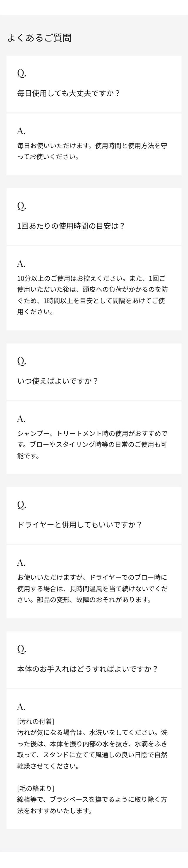The height and width of the screenshot is (868, 188).
Task: Click the Q. mark above 毎日使用しても大丈夫ですか
Action: (21, 73)
